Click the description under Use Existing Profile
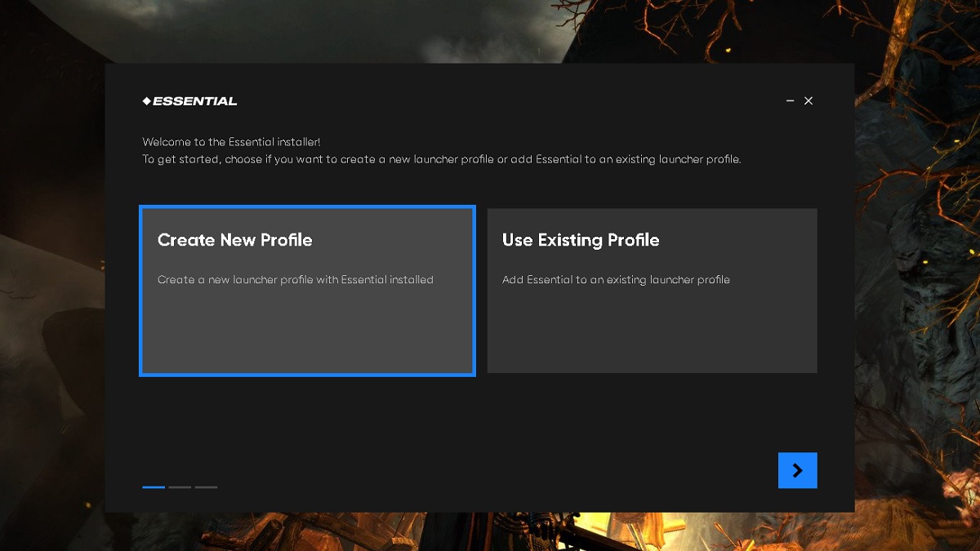 (x=617, y=279)
